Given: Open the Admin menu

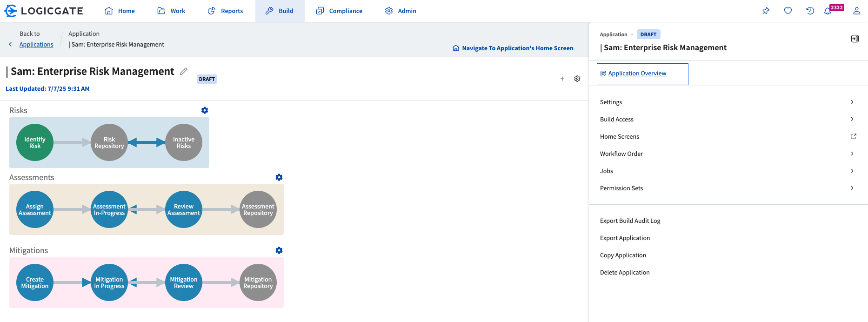Looking at the screenshot, I should pyautogui.click(x=401, y=11).
